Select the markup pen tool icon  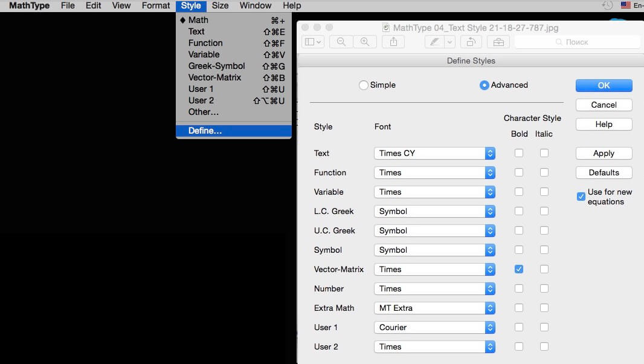[434, 42]
